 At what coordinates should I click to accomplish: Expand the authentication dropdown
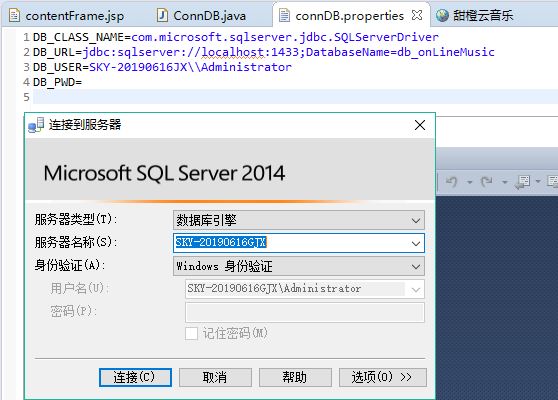tap(416, 267)
